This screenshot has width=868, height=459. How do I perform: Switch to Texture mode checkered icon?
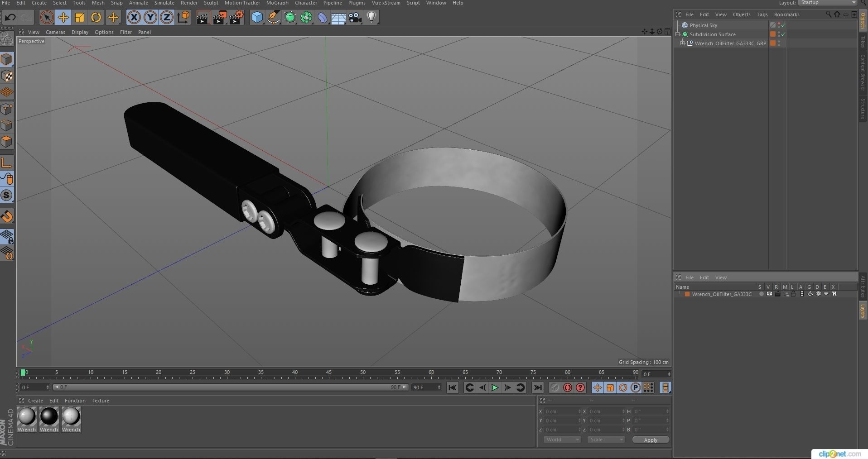pos(7,76)
